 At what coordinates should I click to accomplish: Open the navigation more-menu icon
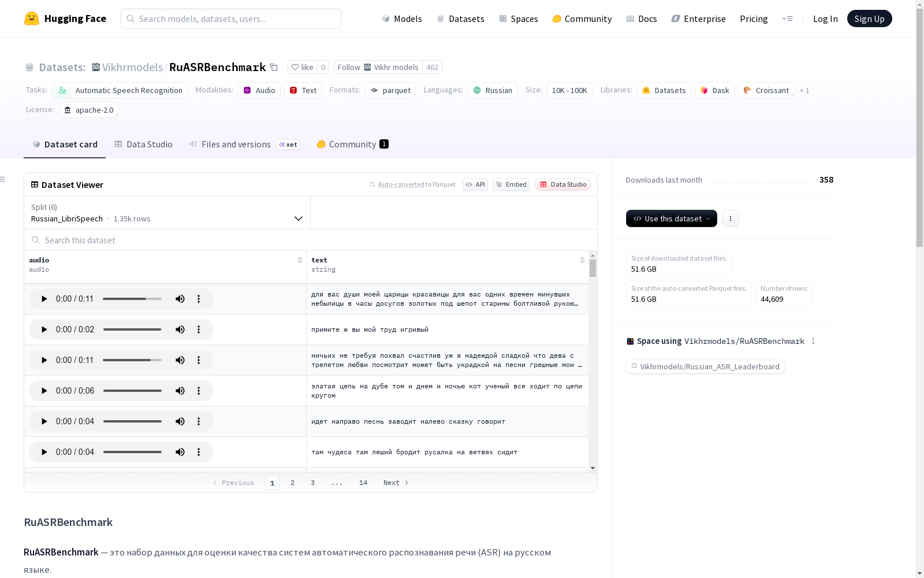(x=787, y=18)
